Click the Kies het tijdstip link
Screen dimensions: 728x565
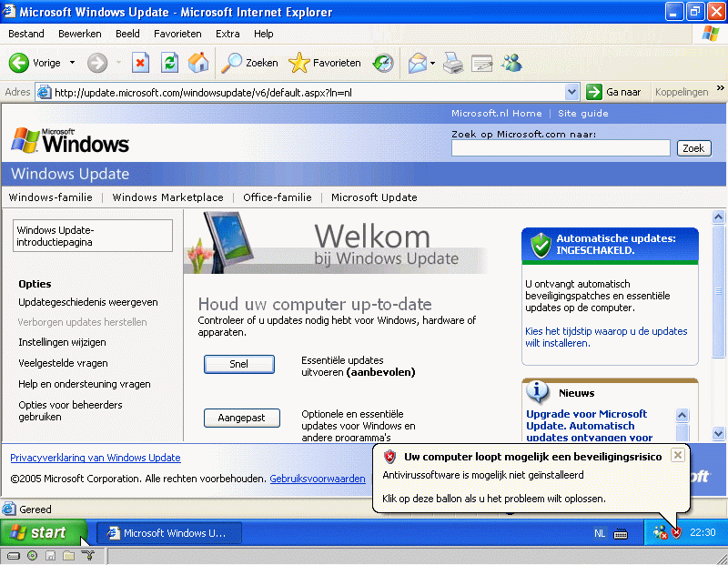pos(606,337)
